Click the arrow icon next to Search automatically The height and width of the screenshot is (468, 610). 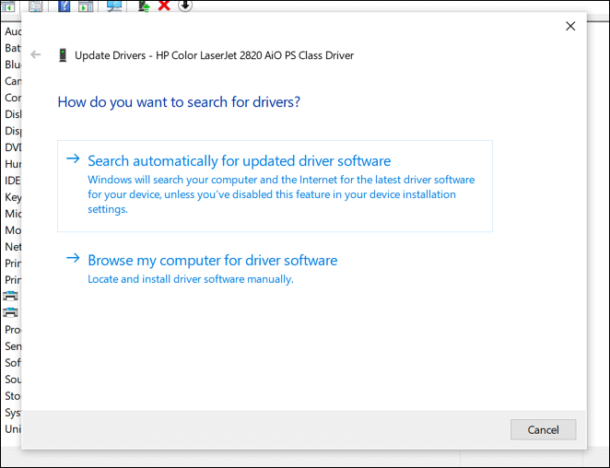click(x=73, y=159)
